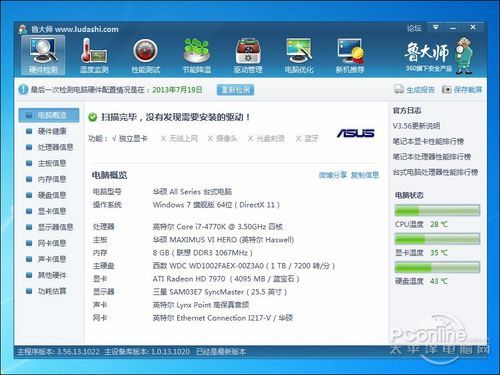Click the 复制信息 copy info link
500x375 pixels.
[365, 175]
